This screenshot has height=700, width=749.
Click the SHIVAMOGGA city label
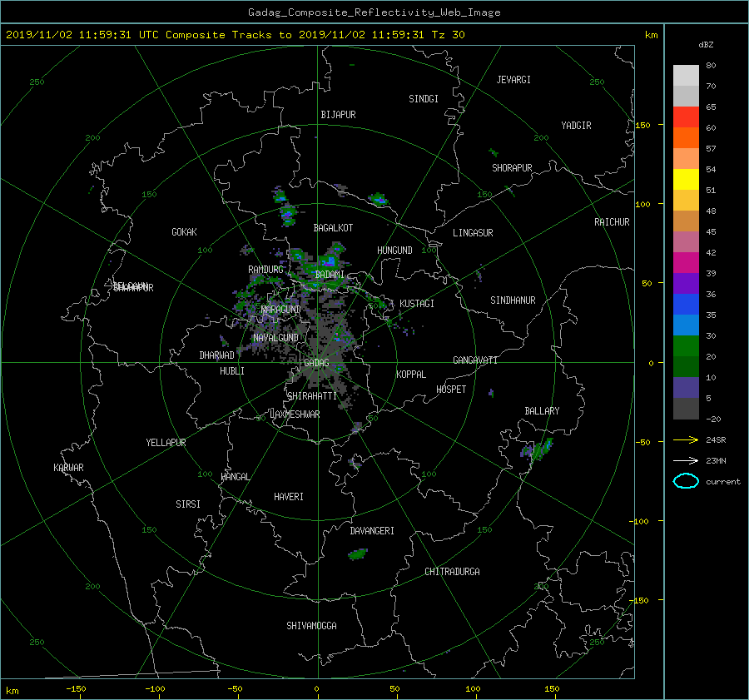[311, 626]
